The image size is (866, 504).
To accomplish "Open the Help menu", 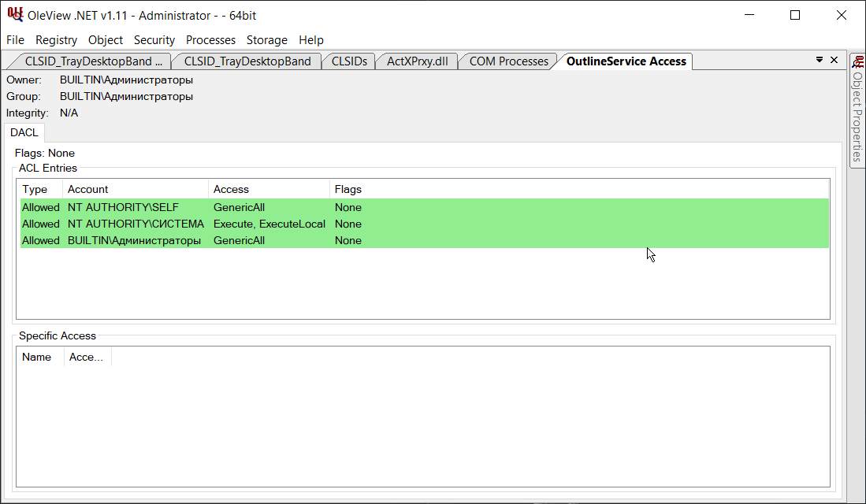I will pyautogui.click(x=311, y=39).
